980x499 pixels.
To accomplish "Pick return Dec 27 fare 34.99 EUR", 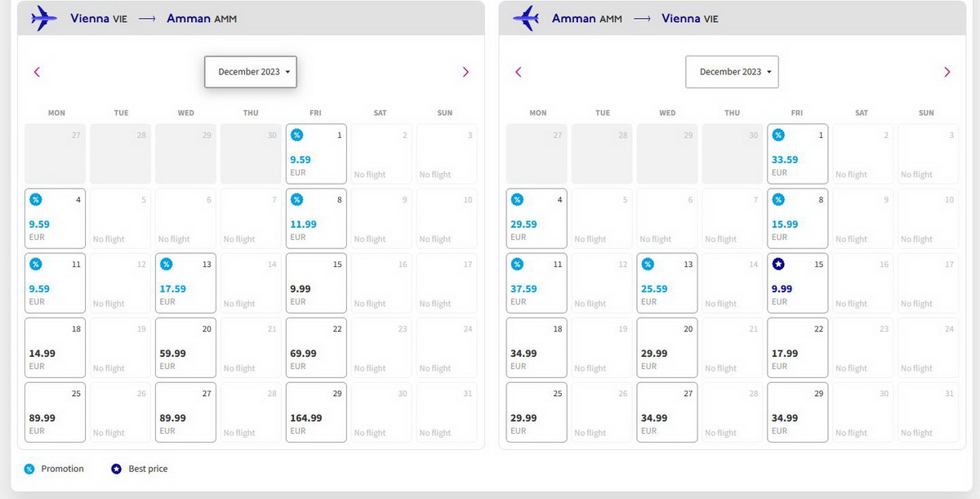I will (x=667, y=412).
